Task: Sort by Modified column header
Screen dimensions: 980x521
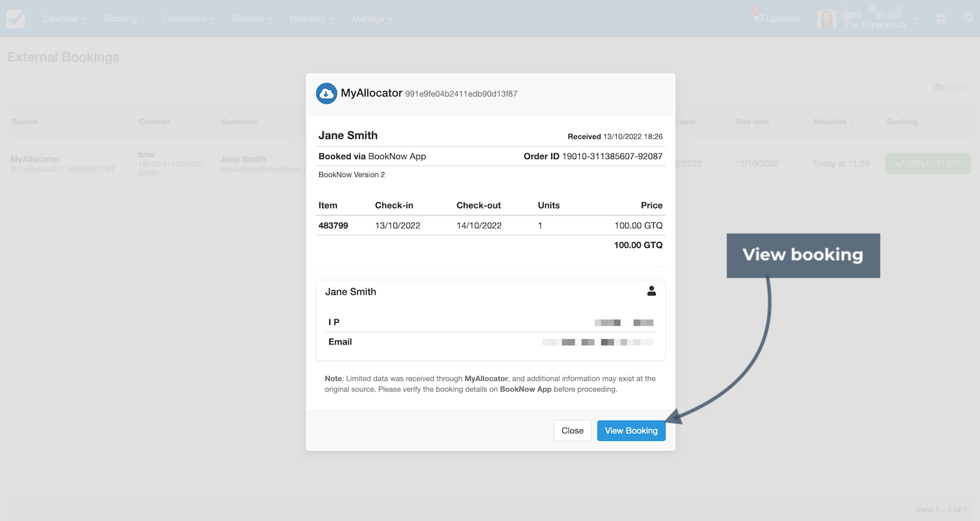Action: point(833,121)
